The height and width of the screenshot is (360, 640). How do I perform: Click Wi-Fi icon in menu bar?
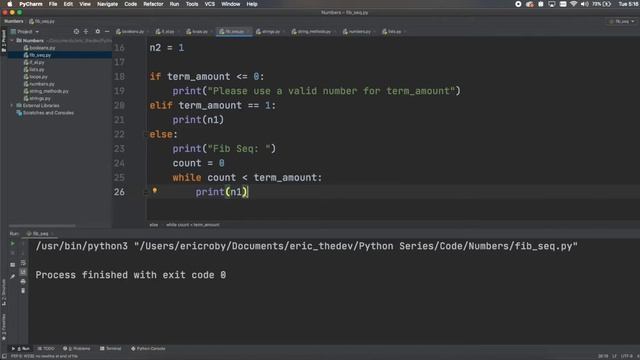[x=573, y=4]
